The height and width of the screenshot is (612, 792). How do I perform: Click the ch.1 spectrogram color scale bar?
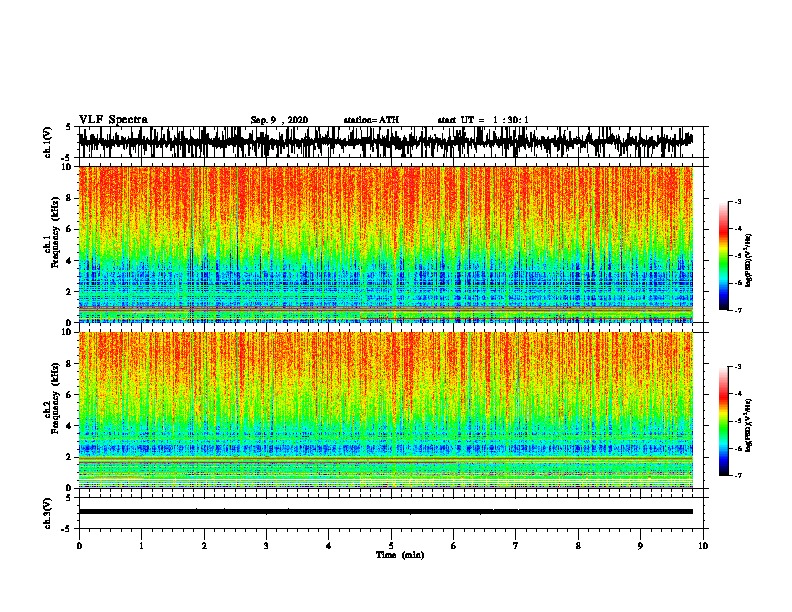(723, 256)
